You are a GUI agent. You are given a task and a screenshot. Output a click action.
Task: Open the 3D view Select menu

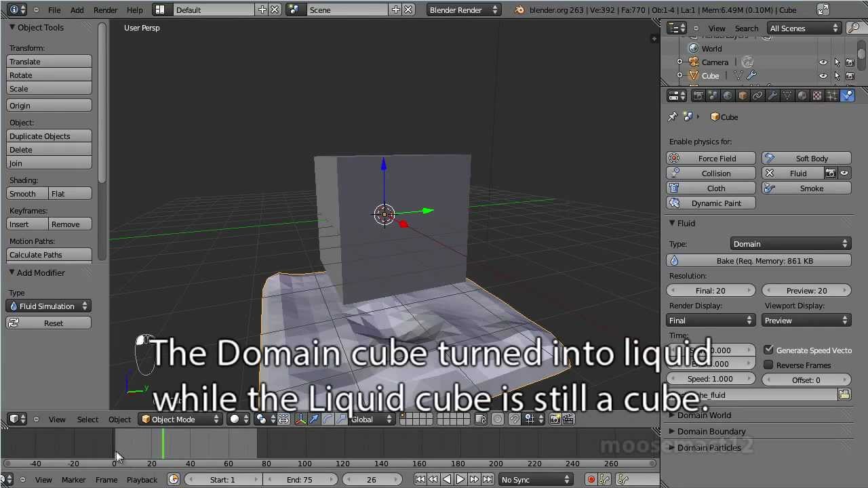(87, 420)
